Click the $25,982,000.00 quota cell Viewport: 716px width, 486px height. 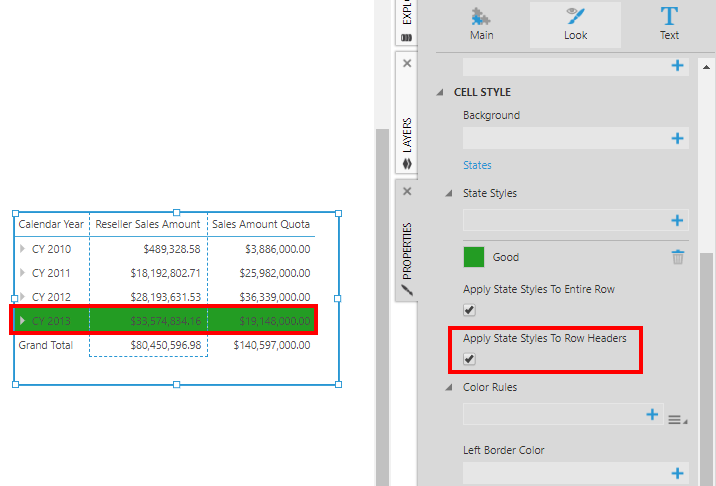(x=275, y=273)
